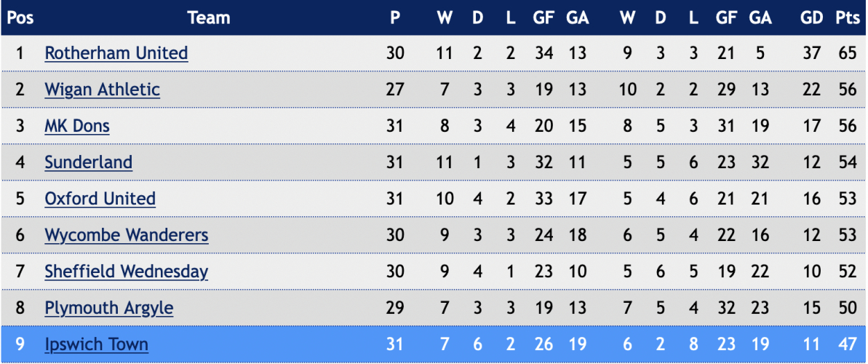The image size is (868, 364).
Task: Click position number 9 in highlighted row
Action: 20,344
